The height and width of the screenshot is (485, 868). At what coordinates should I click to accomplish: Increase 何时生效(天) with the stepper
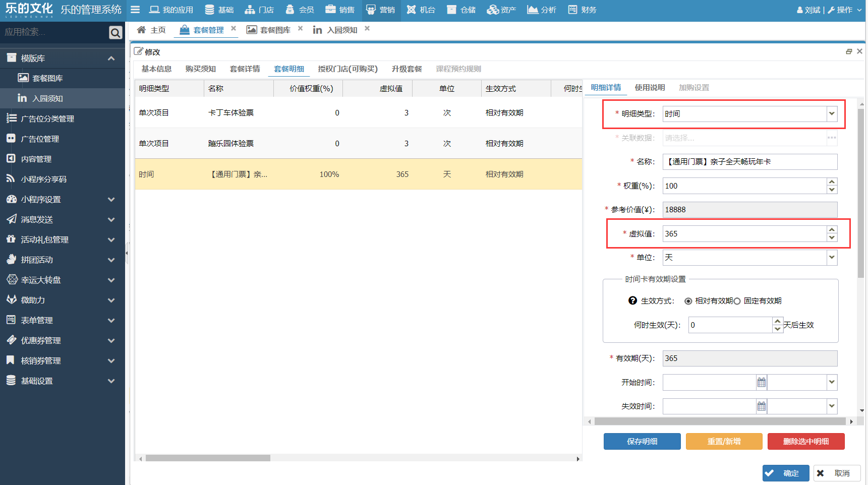pyautogui.click(x=778, y=321)
